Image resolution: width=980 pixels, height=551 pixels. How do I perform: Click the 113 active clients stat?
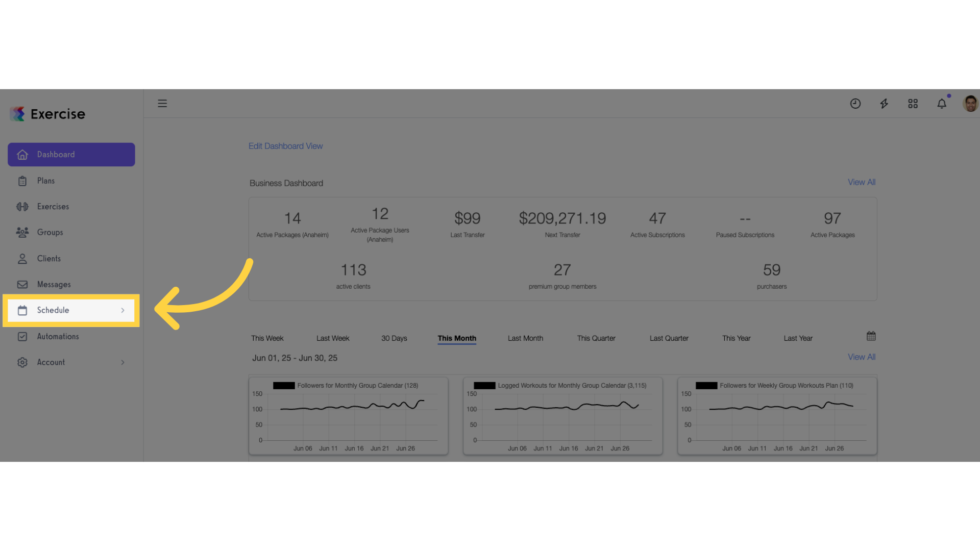[x=353, y=276]
